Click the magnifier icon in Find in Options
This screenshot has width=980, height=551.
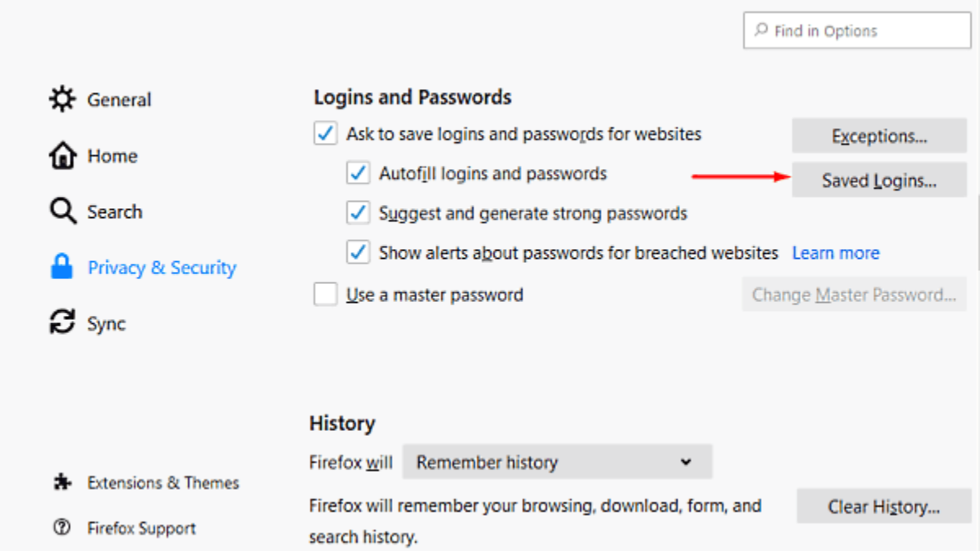[x=761, y=31]
